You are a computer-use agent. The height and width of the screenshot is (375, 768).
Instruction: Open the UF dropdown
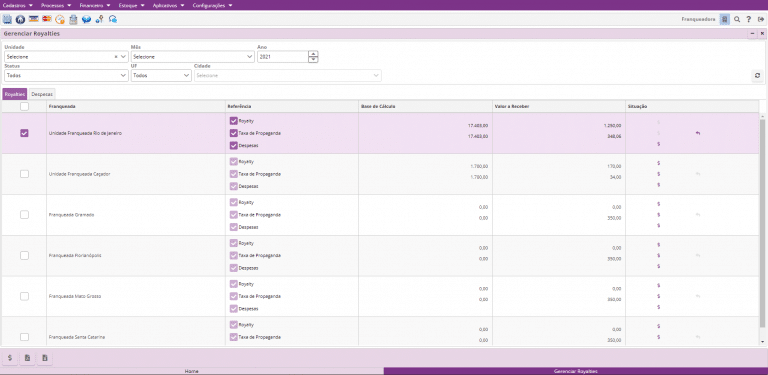pyautogui.click(x=161, y=75)
